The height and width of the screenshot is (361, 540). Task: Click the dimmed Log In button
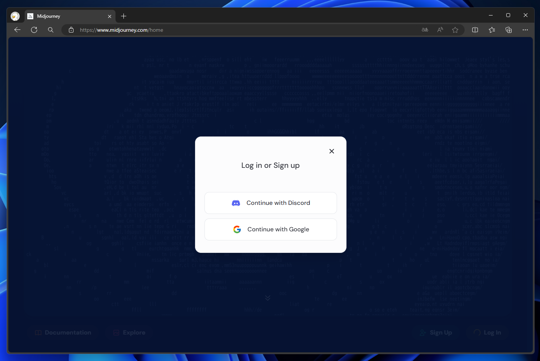pyautogui.click(x=487, y=332)
